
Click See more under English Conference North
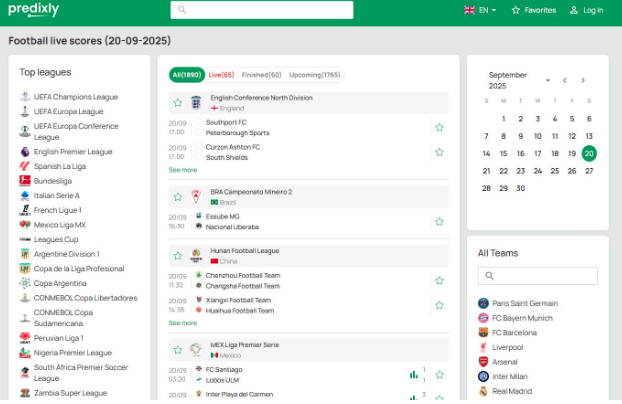tap(183, 170)
